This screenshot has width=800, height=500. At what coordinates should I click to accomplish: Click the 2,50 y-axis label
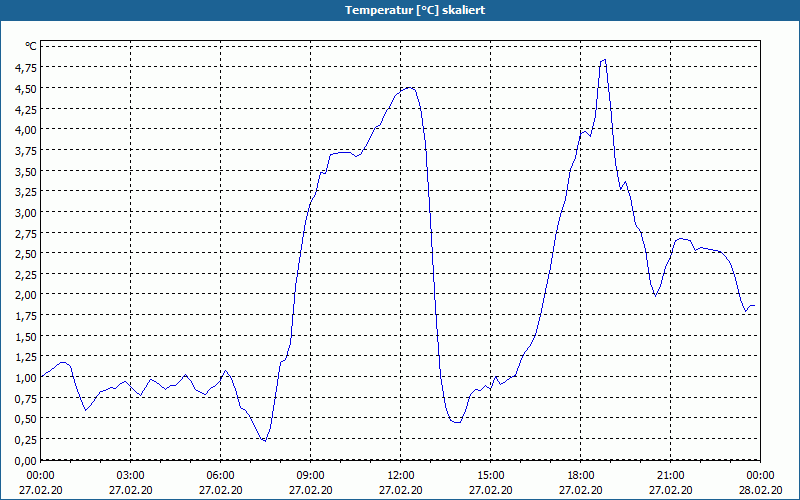tap(28, 254)
